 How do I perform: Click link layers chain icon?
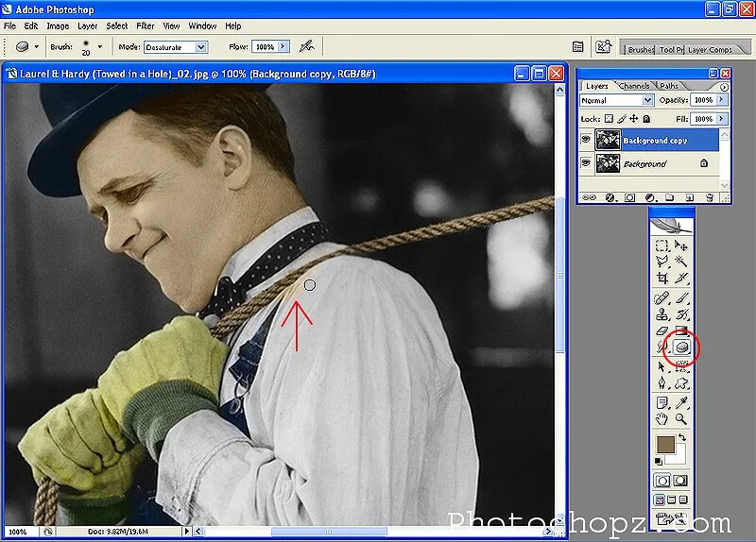point(589,197)
